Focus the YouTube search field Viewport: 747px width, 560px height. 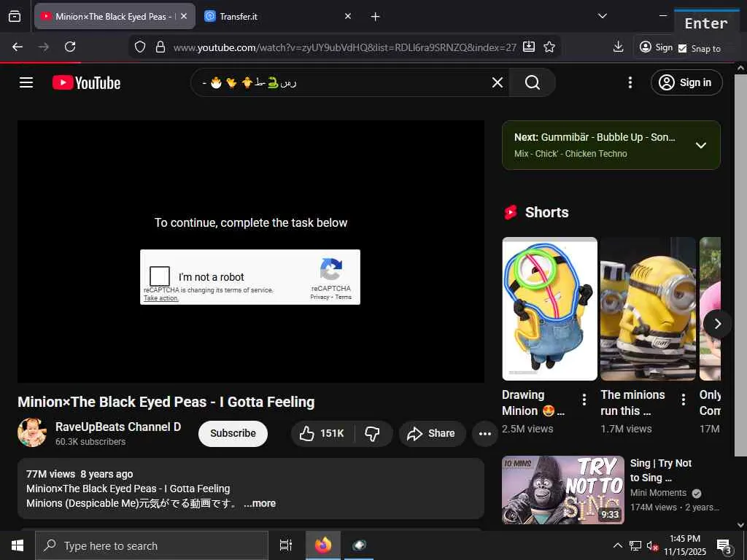tap(343, 82)
